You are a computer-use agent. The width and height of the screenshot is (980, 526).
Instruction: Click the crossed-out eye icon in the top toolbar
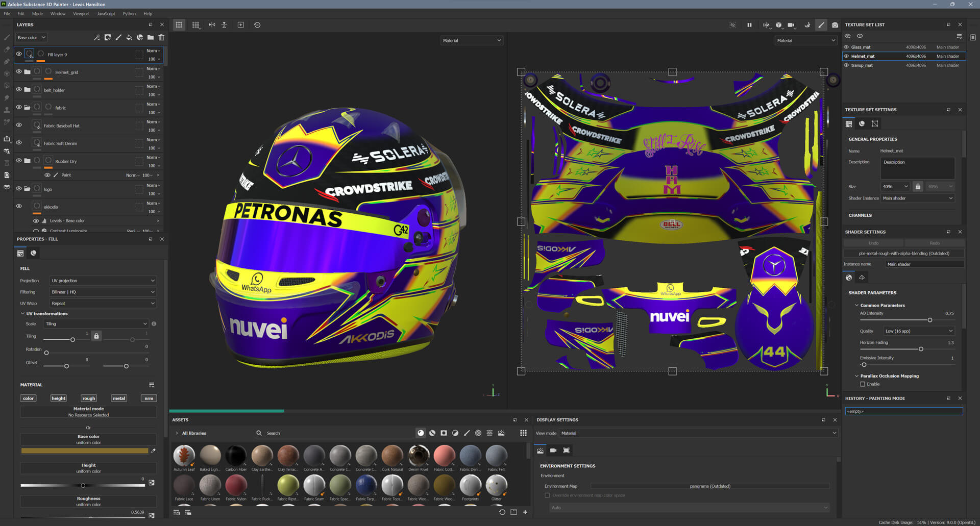[732, 24]
